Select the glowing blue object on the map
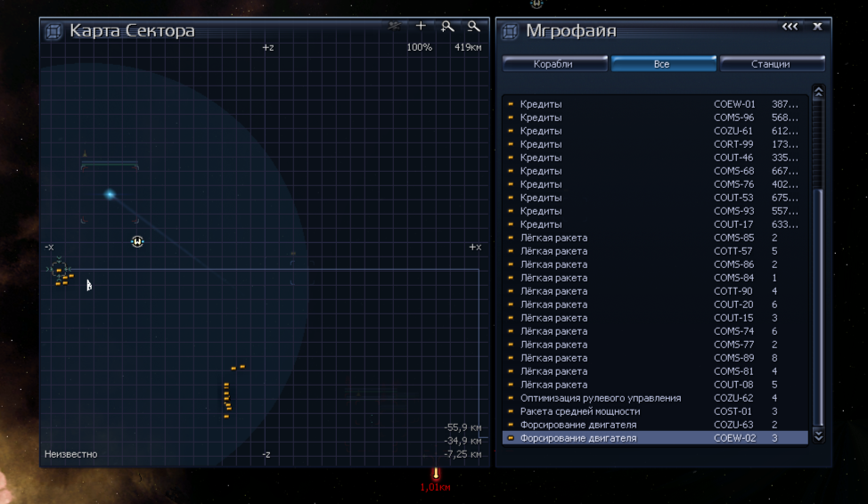This screenshot has height=504, width=868. 110,193
